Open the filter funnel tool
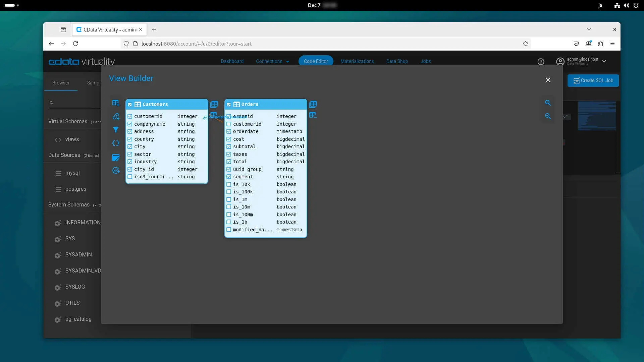Image resolution: width=644 pixels, height=362 pixels. click(x=116, y=130)
